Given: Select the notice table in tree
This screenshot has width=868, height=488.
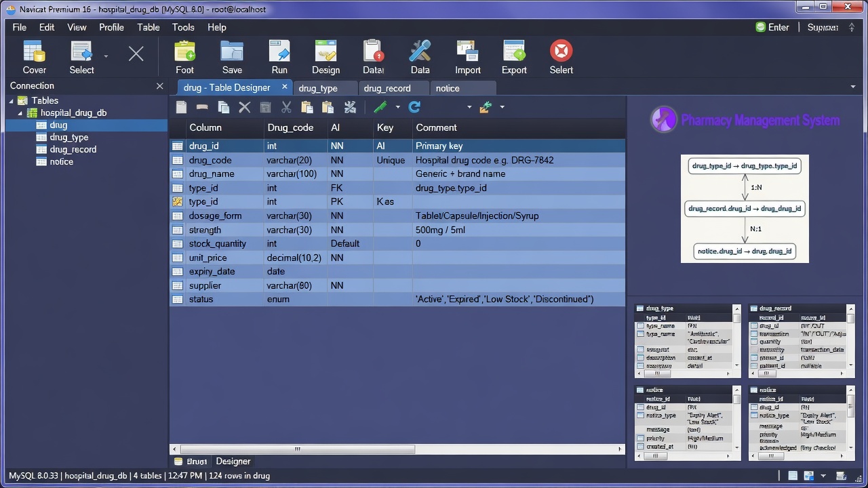Looking at the screenshot, I should pyautogui.click(x=61, y=161).
